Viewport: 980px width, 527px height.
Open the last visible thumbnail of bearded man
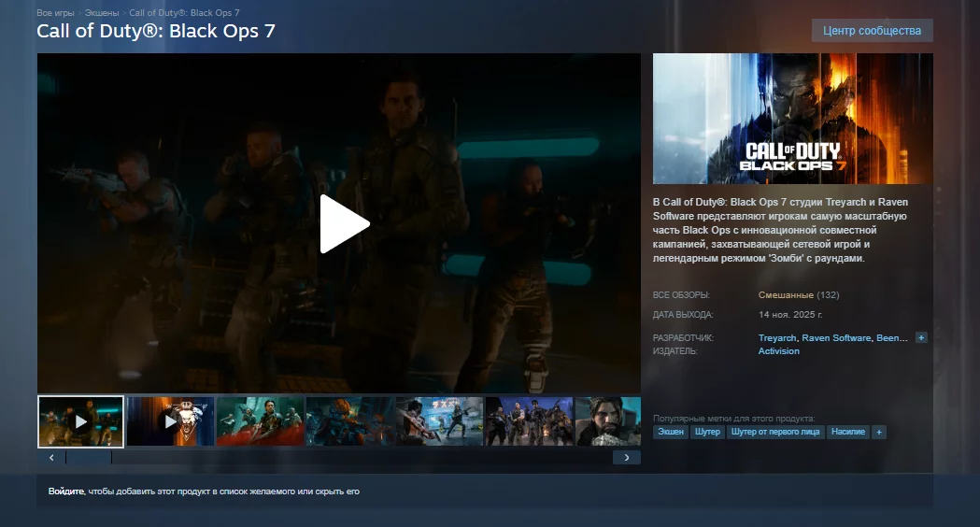608,421
